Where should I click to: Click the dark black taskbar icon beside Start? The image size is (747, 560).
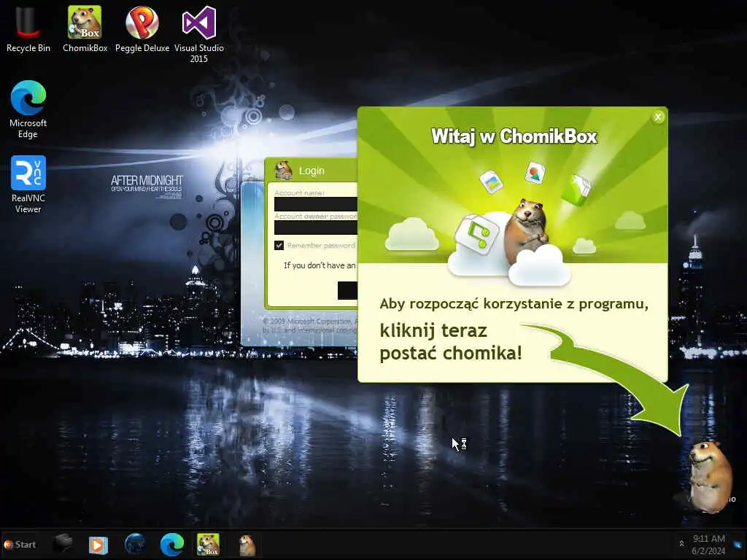coord(63,542)
